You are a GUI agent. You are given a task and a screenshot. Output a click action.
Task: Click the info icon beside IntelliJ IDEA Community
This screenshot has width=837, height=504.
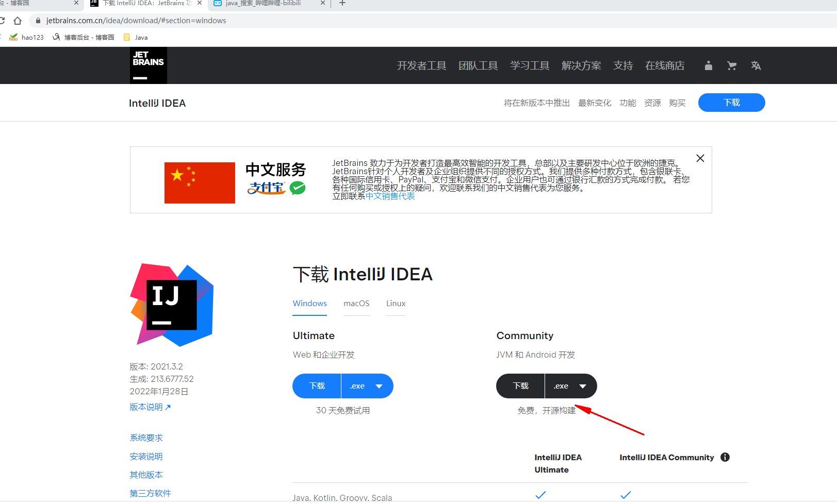click(x=725, y=457)
